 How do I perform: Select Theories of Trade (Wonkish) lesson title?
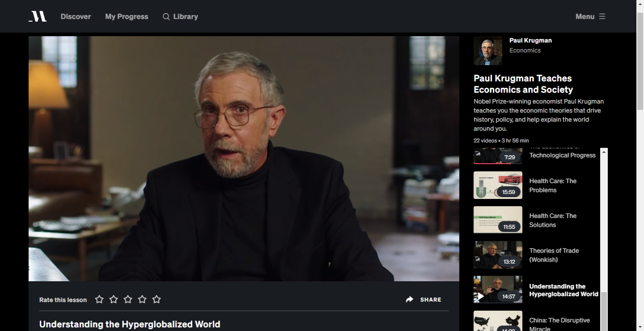click(x=554, y=255)
